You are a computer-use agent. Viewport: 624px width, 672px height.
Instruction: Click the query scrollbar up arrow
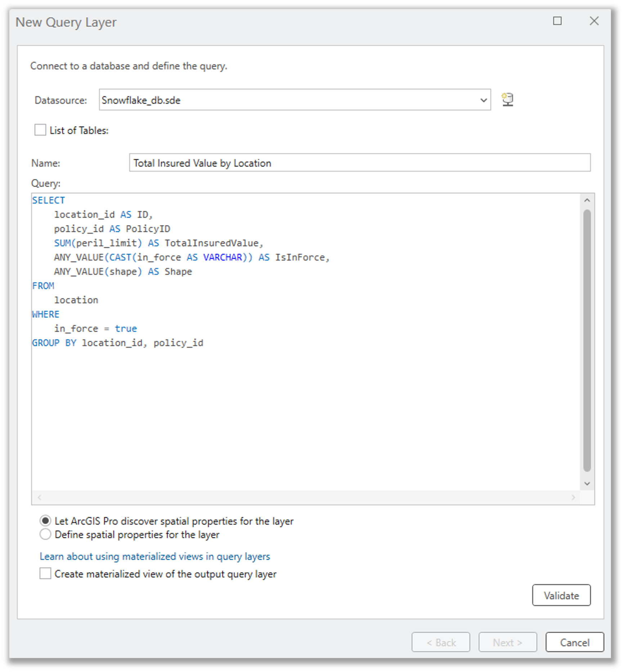587,199
